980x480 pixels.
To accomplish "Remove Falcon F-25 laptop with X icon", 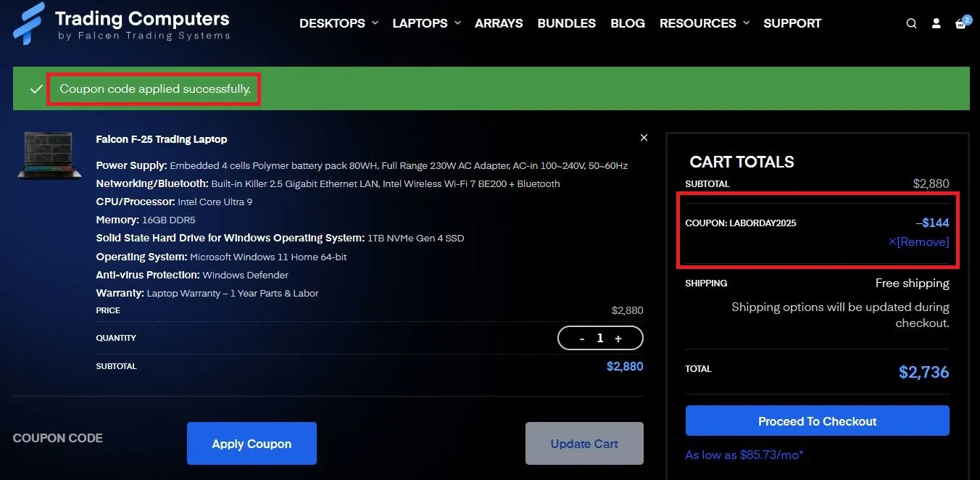I will click(644, 138).
